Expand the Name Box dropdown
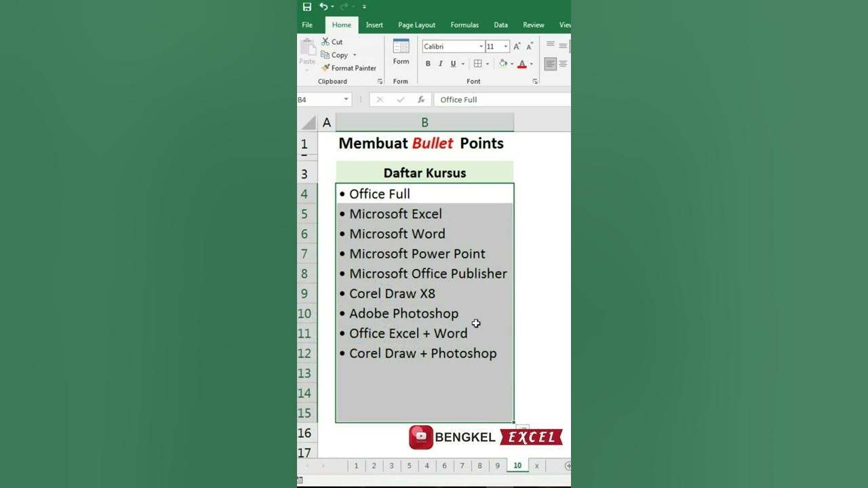Image resolution: width=868 pixels, height=488 pixels. coord(346,100)
